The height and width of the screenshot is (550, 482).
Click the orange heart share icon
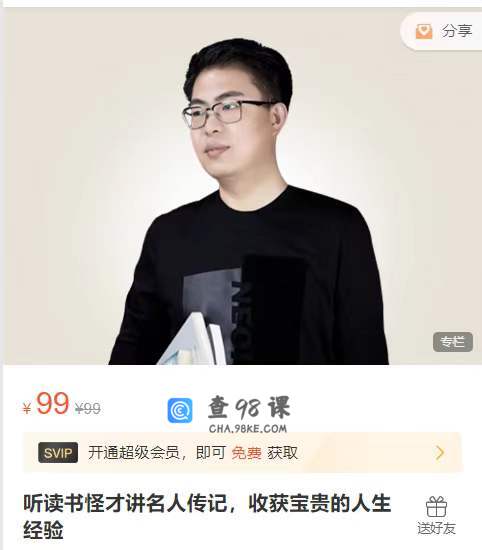(x=424, y=31)
